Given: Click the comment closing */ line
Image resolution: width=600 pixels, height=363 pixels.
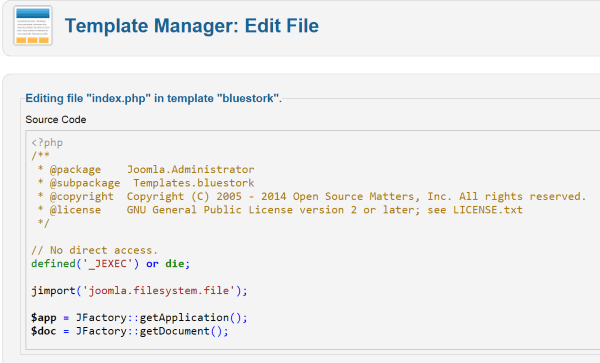Looking at the screenshot, I should pyautogui.click(x=43, y=223).
